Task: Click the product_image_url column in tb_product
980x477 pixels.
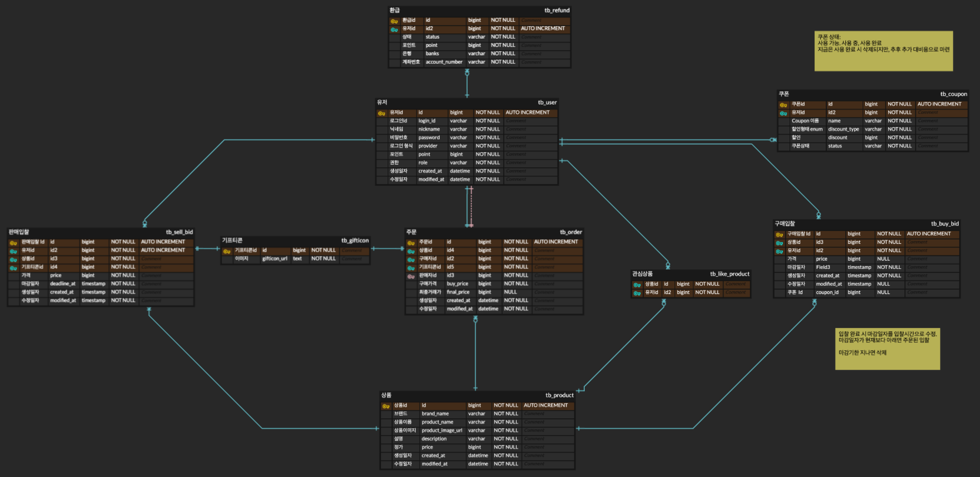Action: coord(442,431)
